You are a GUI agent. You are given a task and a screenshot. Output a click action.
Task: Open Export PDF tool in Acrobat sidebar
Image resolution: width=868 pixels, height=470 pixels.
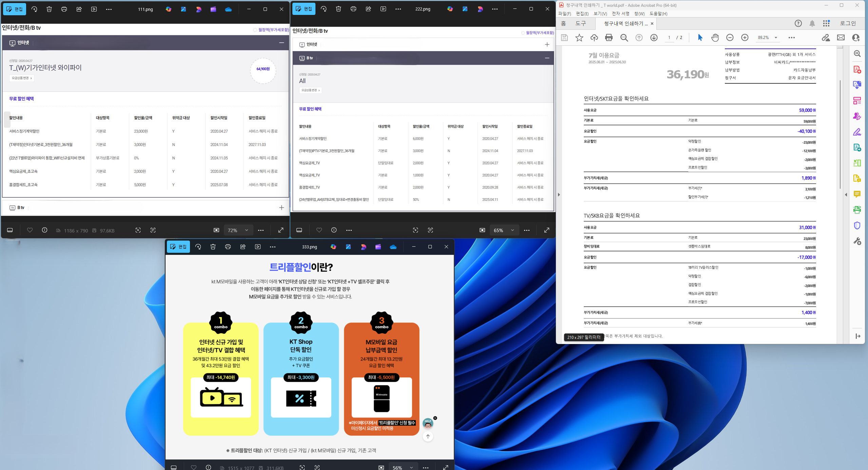[857, 147]
